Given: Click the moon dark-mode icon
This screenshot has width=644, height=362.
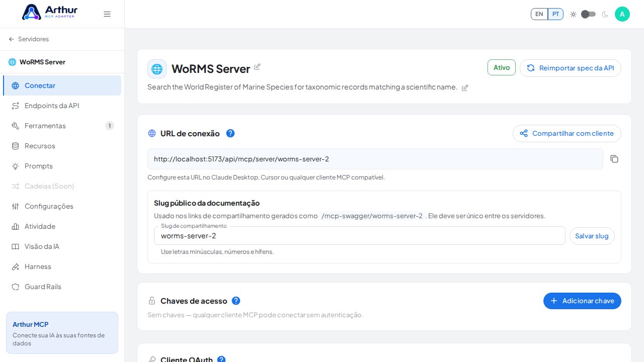Looking at the screenshot, I should tap(605, 14).
